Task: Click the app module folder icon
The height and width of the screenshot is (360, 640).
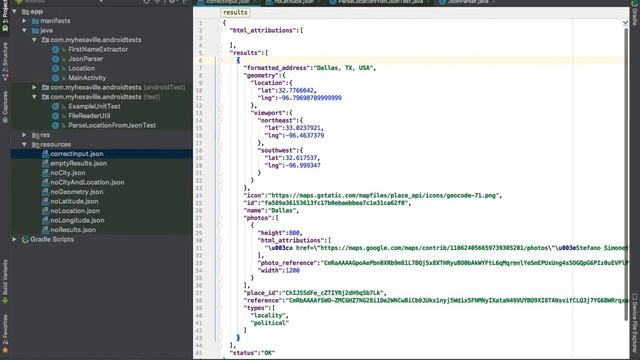Action: coord(25,12)
